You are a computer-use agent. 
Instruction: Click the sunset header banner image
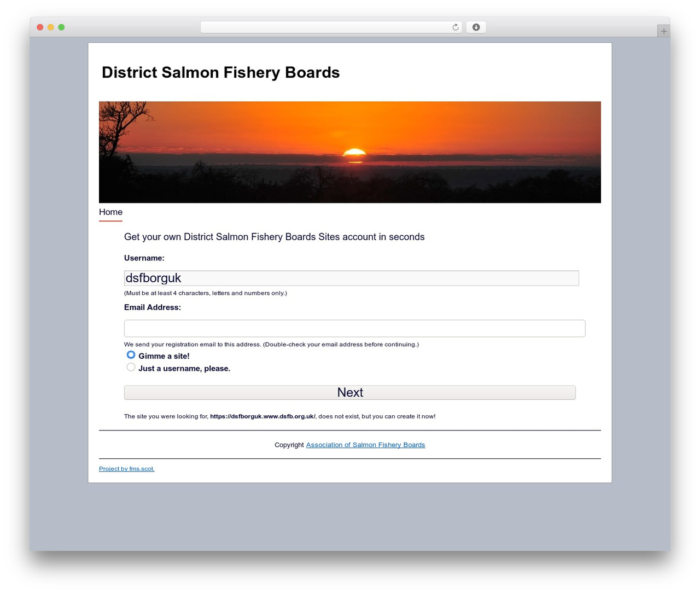tap(350, 152)
